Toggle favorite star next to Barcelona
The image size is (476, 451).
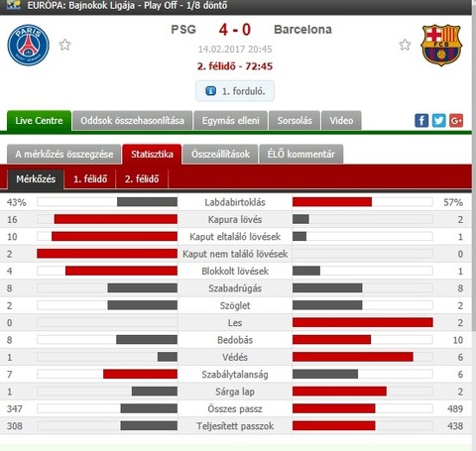click(x=405, y=45)
